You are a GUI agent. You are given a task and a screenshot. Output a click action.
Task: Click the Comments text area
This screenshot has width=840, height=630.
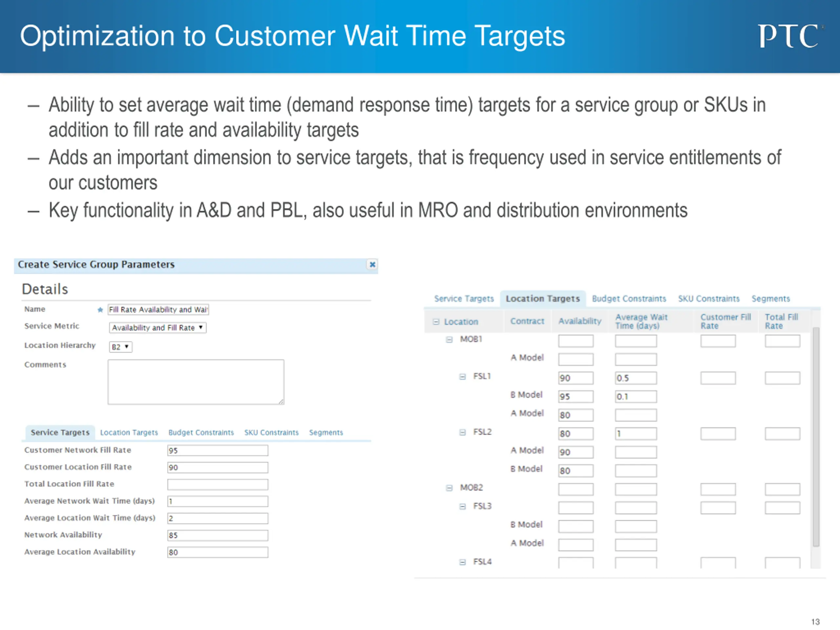click(196, 382)
